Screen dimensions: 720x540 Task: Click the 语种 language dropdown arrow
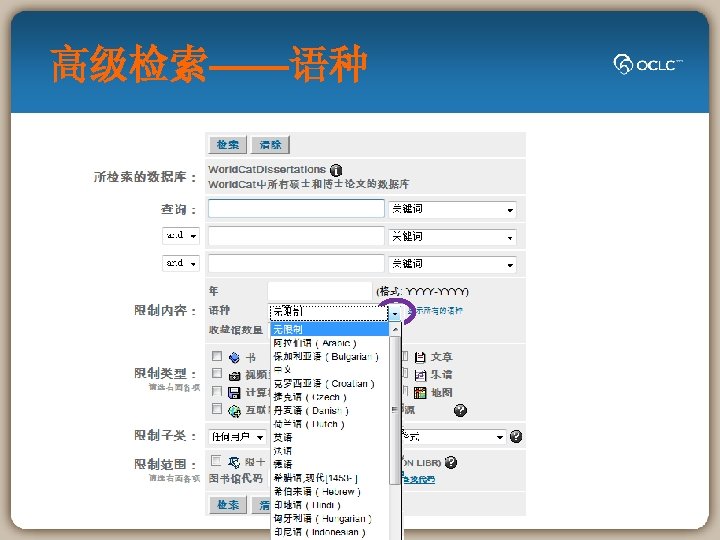click(395, 313)
